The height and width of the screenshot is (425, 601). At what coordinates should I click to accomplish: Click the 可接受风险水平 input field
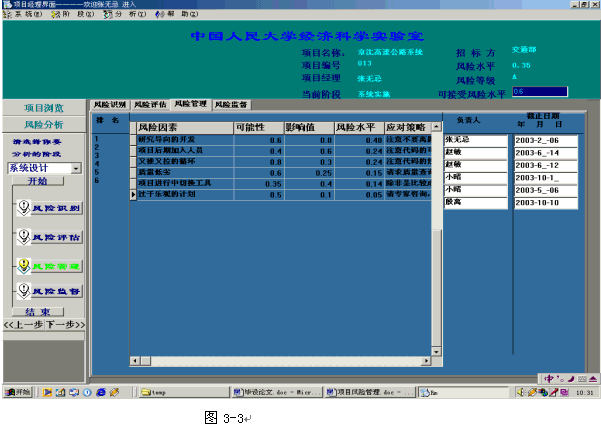click(540, 92)
